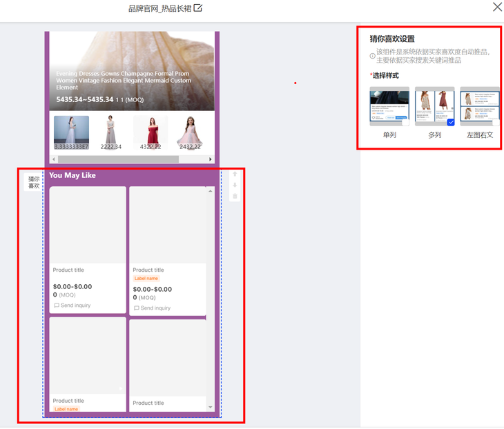This screenshot has height=429, width=504.
Task: Move the You May Like module down
Action: tap(235, 185)
